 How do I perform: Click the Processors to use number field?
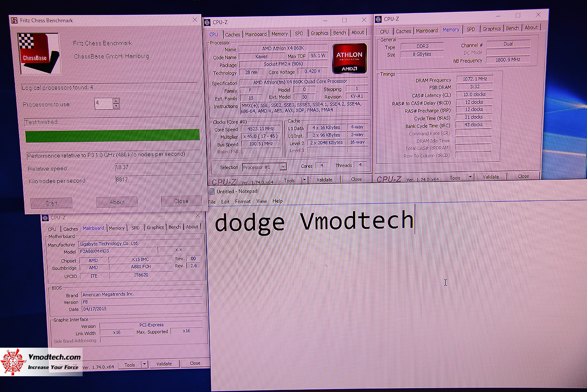[x=104, y=104]
